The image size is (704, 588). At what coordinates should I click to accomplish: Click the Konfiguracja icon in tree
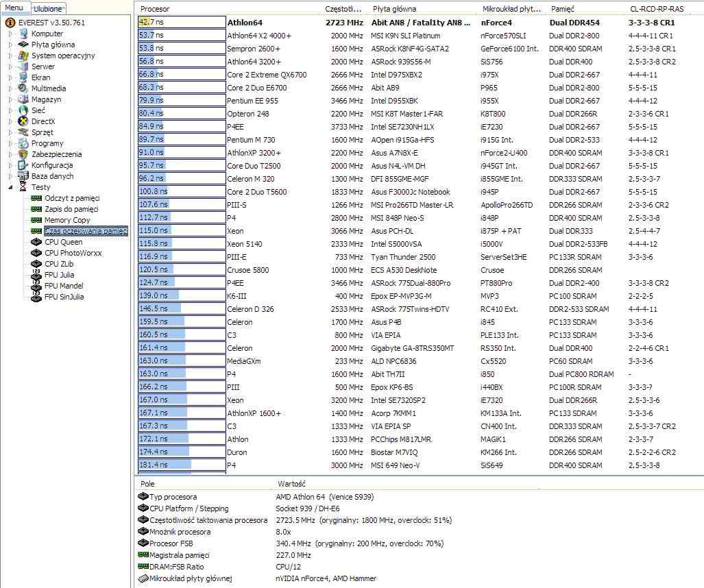(x=23, y=165)
